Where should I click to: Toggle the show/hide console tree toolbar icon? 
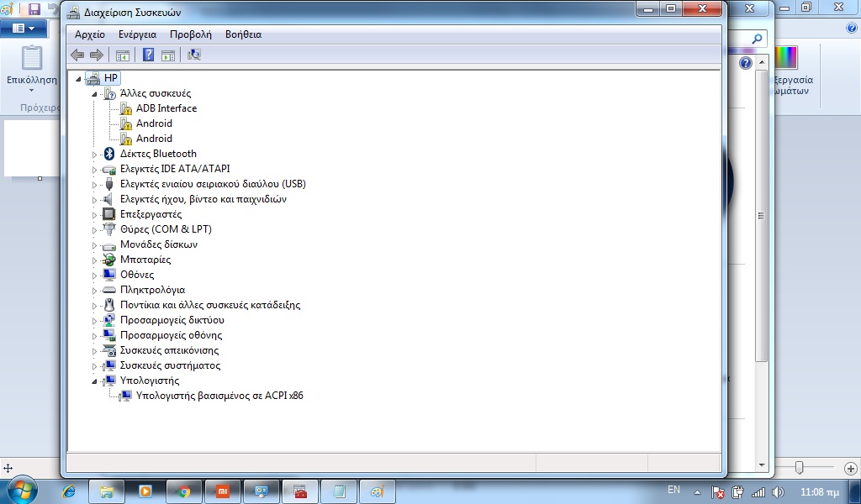[123, 55]
